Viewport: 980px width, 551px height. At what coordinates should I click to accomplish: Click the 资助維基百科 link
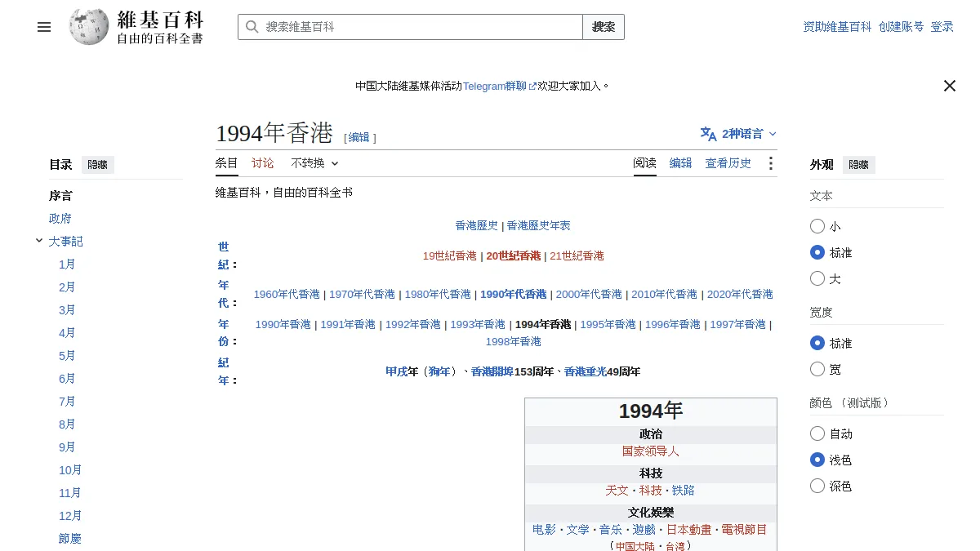[838, 27]
